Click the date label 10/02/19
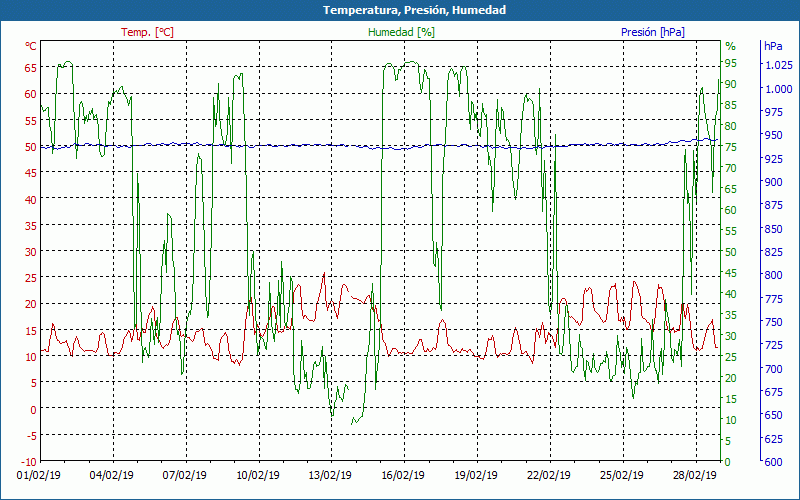The width and height of the screenshot is (800, 500). coord(258,475)
